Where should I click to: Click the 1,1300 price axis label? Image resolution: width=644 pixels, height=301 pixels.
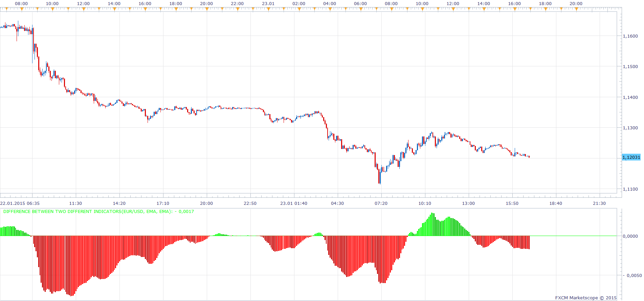(630, 128)
